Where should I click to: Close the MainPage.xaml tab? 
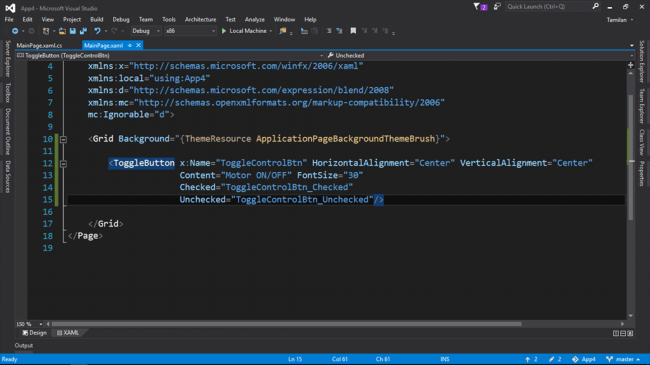click(x=138, y=45)
